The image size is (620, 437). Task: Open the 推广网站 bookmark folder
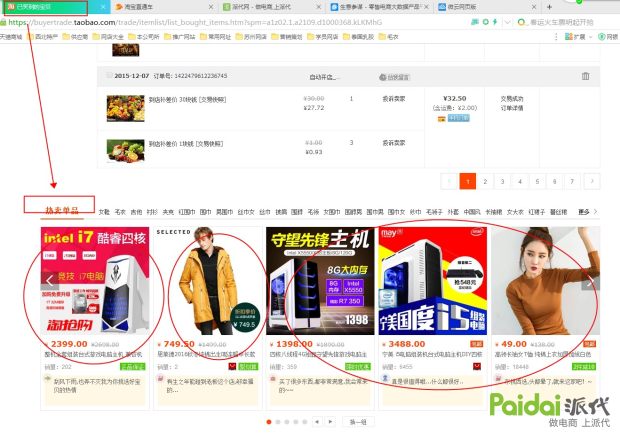pos(180,37)
